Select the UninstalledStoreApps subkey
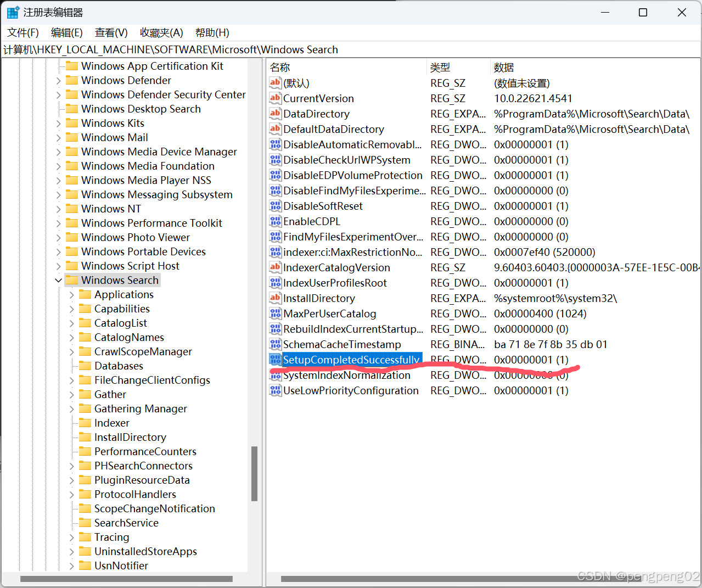This screenshot has width=702, height=588. 145,551
